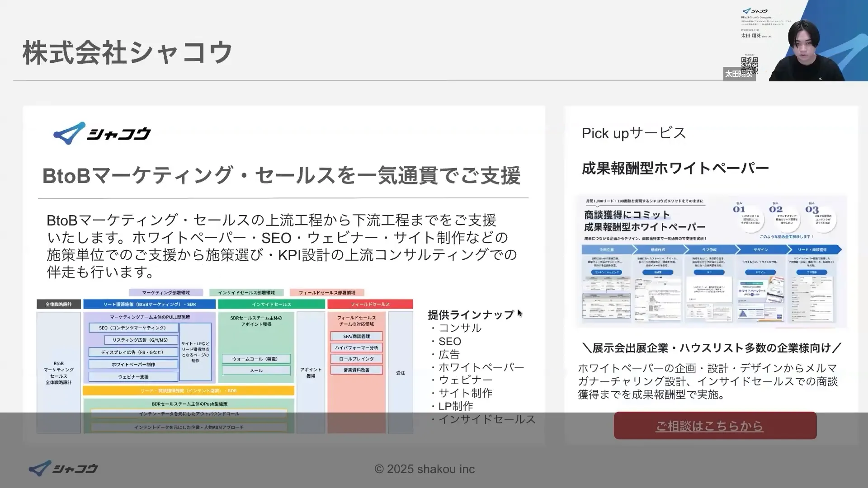The width and height of the screenshot is (868, 488).
Task: Click the デザイン step arrow in whitepaper flow
Action: 761,249
